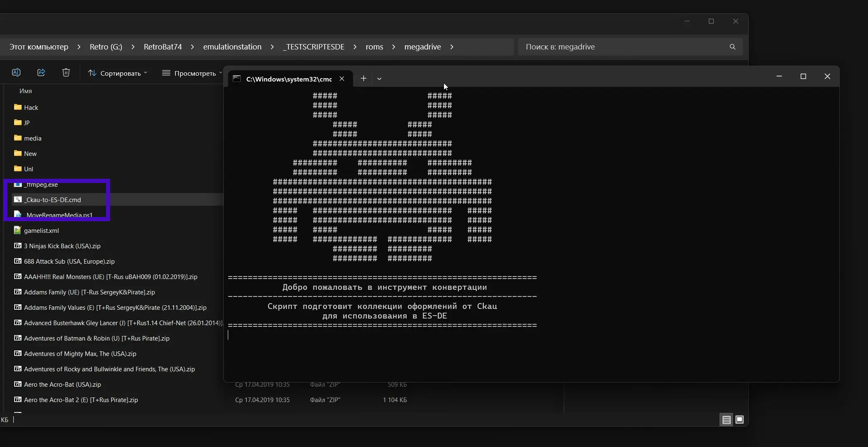Open the Просмотреть view dropdown

tap(192, 73)
